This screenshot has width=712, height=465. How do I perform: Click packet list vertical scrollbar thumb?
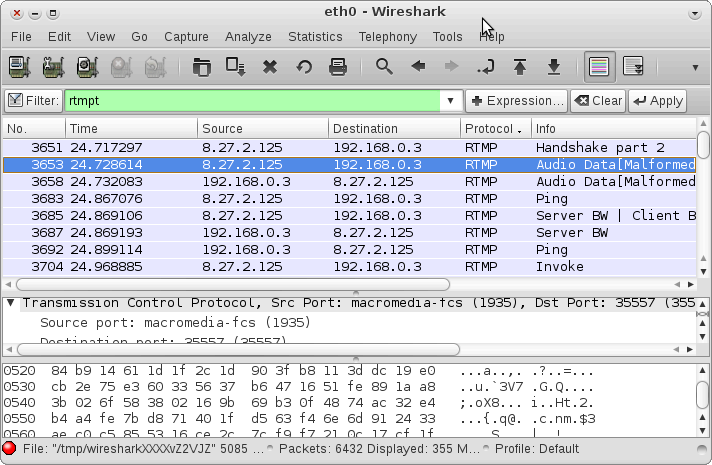tap(703, 145)
